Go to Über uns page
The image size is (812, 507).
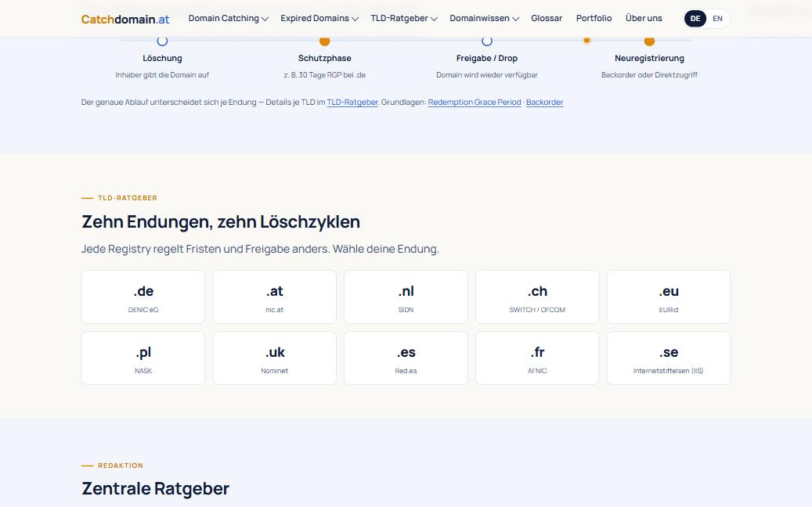644,18
